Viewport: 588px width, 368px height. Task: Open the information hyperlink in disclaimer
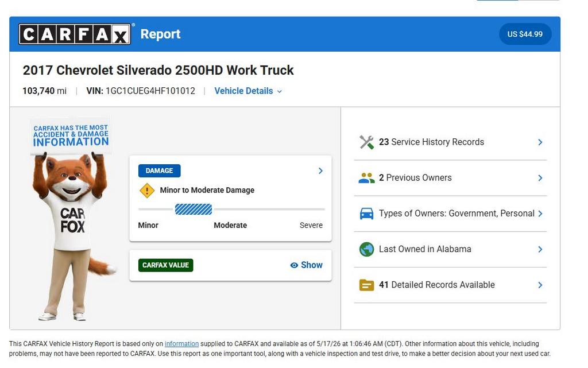coord(181,344)
